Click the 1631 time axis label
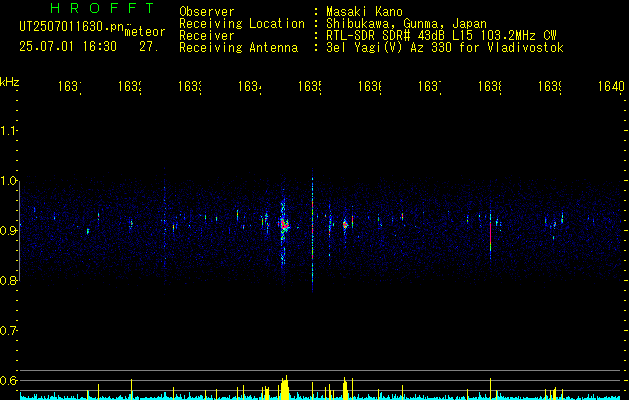629x400 pixels. (70, 86)
